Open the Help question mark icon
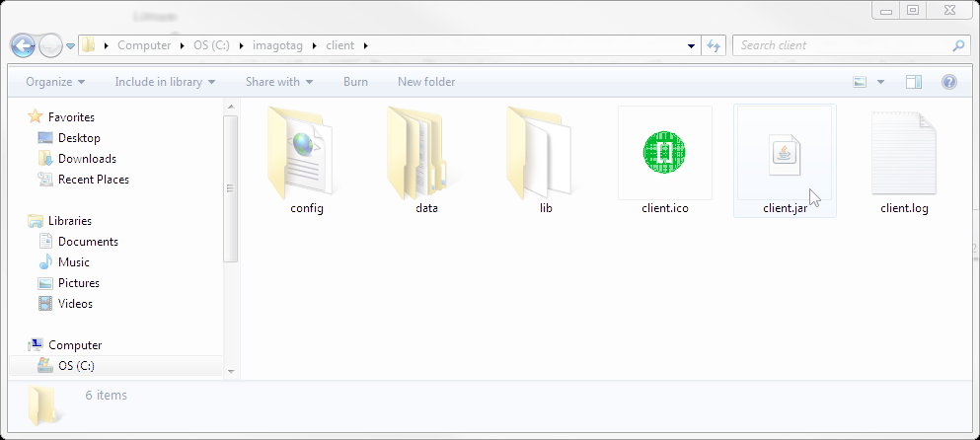980x440 pixels. (948, 82)
